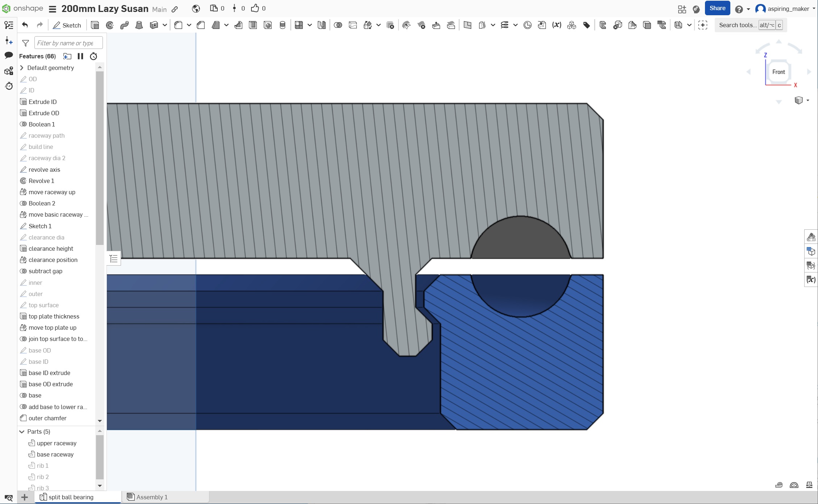
Task: Toggle the rollback pause bar
Action: pyautogui.click(x=80, y=56)
